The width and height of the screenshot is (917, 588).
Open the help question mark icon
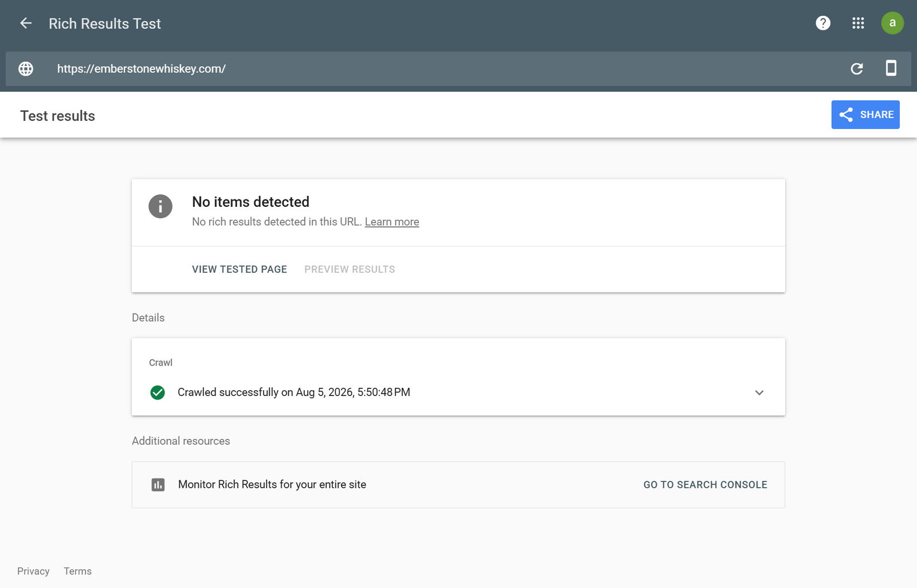823,23
